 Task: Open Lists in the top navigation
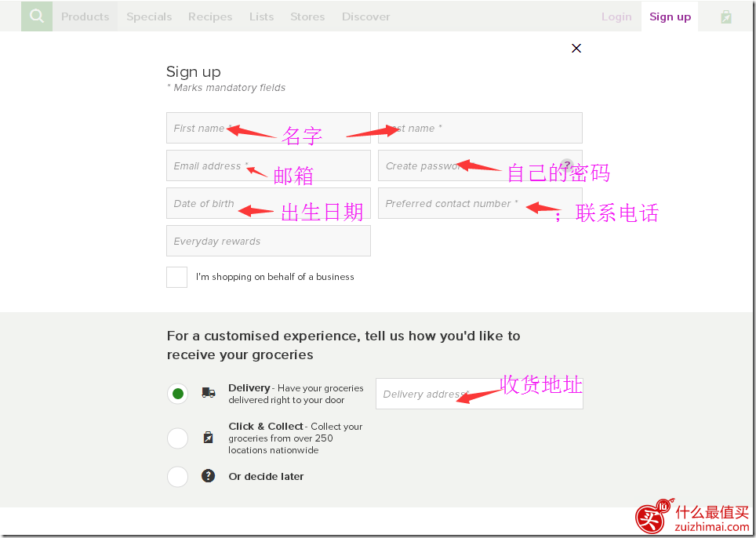tap(261, 16)
